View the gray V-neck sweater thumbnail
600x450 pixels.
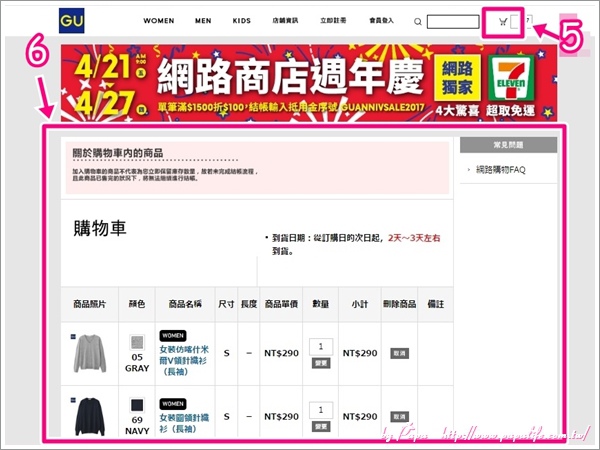[90, 353]
